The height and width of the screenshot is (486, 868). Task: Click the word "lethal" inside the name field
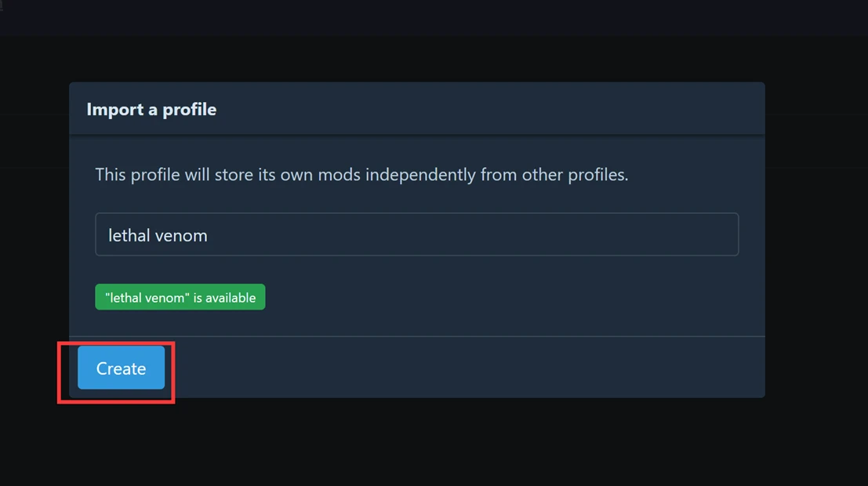pyautogui.click(x=128, y=235)
